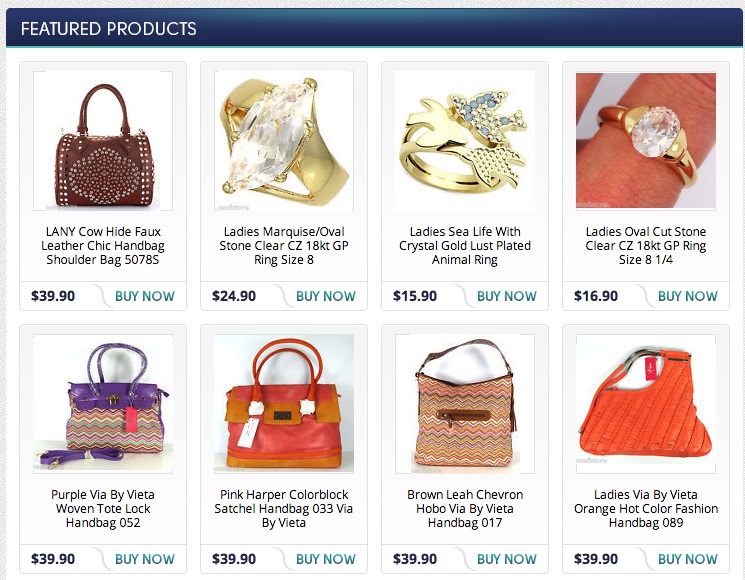Open the Brown Leah Chevron Hobo image
The image size is (745, 580).
[465, 404]
